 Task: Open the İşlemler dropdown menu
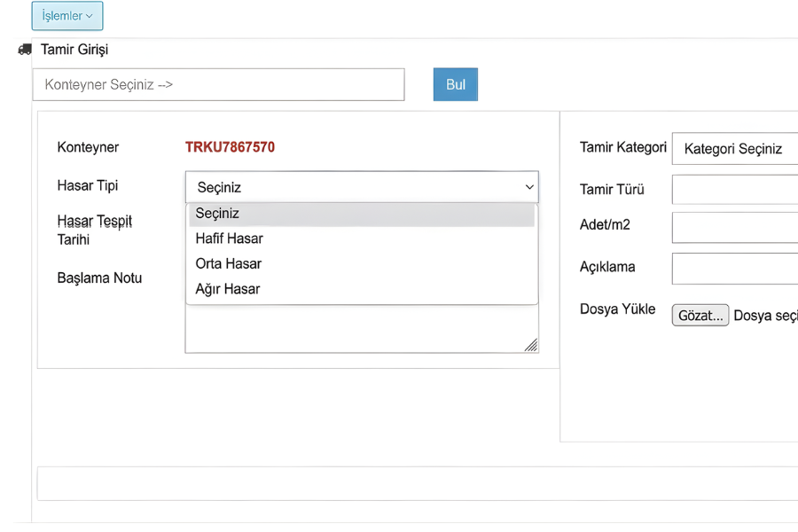[67, 16]
